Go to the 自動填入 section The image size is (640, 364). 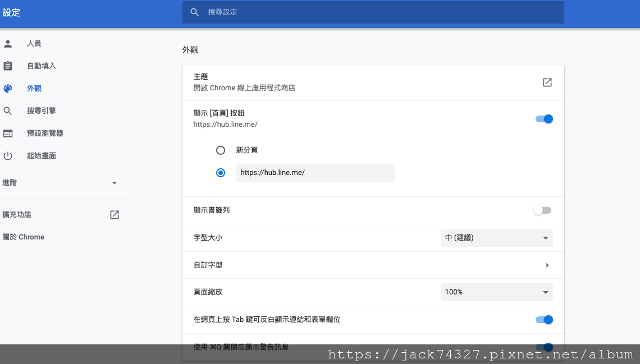(x=41, y=66)
